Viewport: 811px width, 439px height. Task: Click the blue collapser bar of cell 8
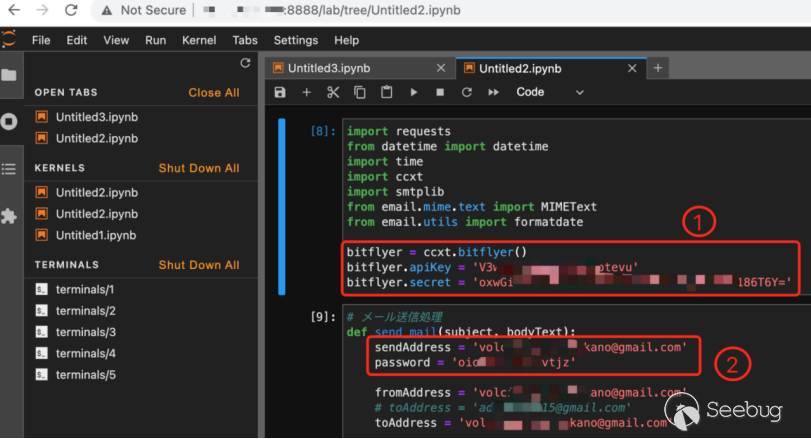coord(281,207)
